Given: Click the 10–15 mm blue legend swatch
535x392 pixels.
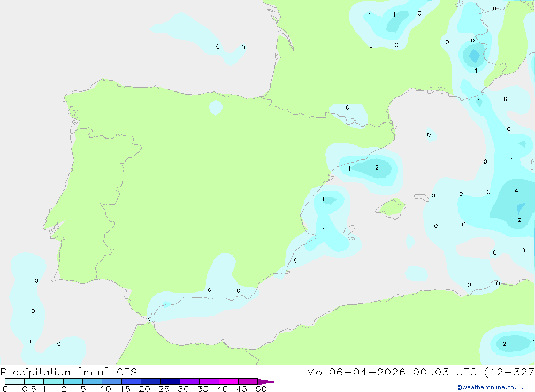Looking at the screenshot, I should [112, 381].
